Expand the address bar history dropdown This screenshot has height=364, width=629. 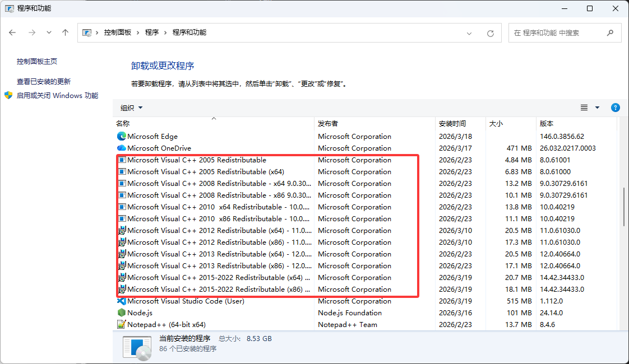coord(470,33)
